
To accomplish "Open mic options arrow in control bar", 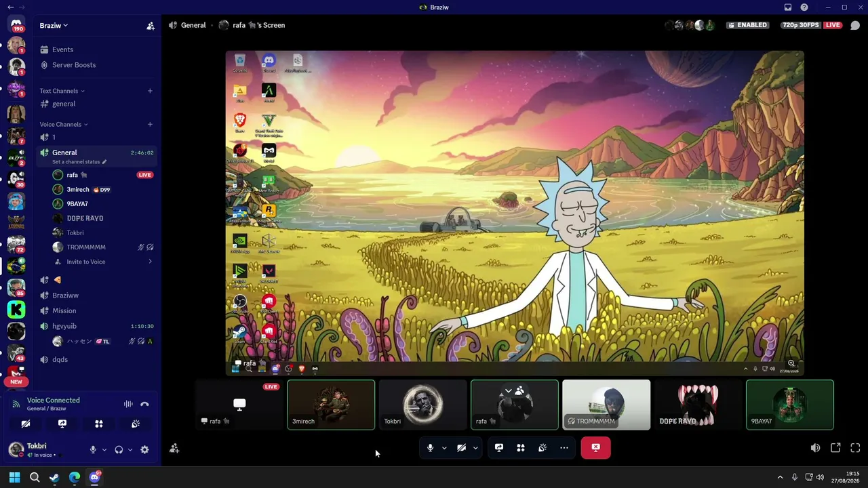I will click(444, 448).
